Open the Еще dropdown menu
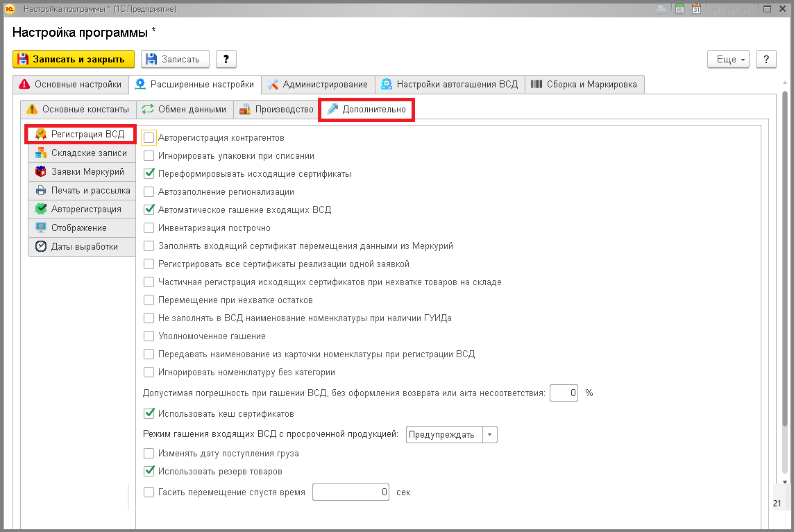Viewport: 794px width, 532px height. 728,59
